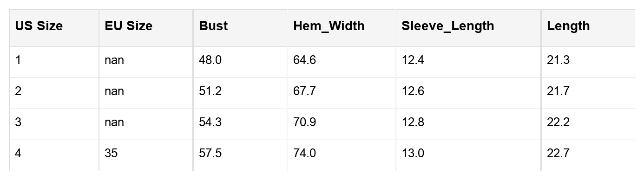Click the Sleeve_Length column header

[x=468, y=28]
